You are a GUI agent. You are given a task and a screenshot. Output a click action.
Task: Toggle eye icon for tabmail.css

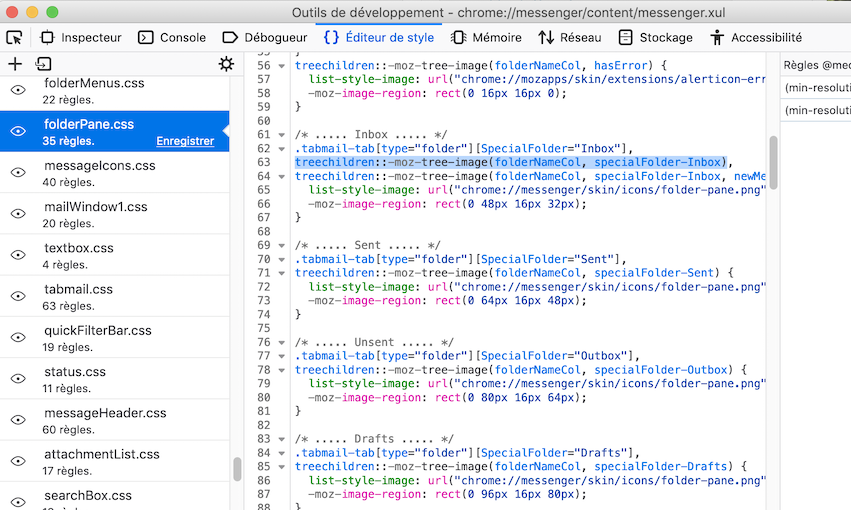18,297
